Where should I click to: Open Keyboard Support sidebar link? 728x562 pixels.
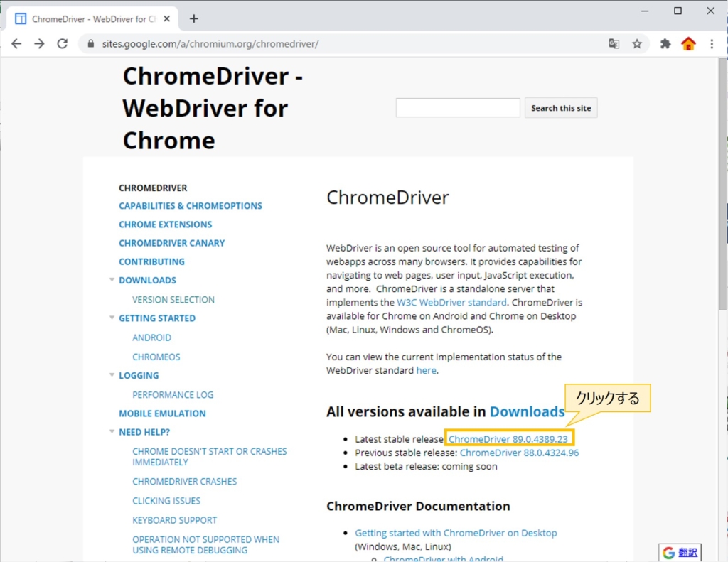point(175,520)
